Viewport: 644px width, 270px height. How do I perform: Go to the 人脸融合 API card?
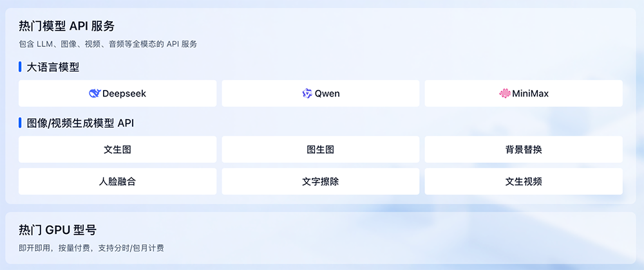pos(118,181)
